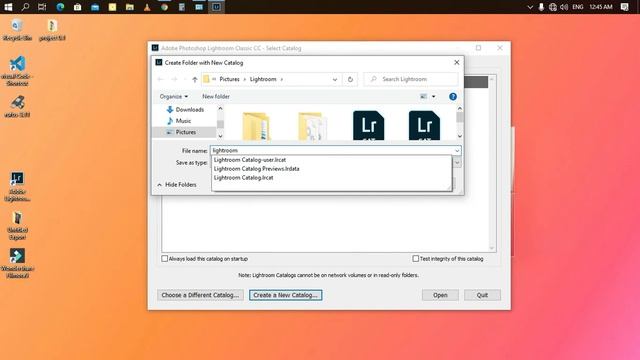Click the change view icon

tap(423, 97)
